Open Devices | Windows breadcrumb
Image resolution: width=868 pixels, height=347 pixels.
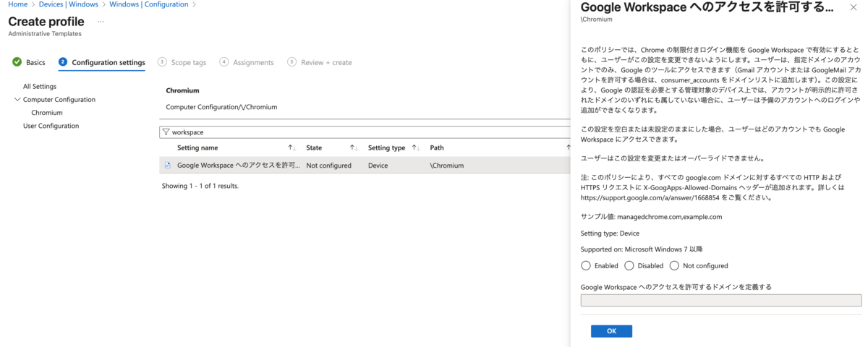click(68, 4)
